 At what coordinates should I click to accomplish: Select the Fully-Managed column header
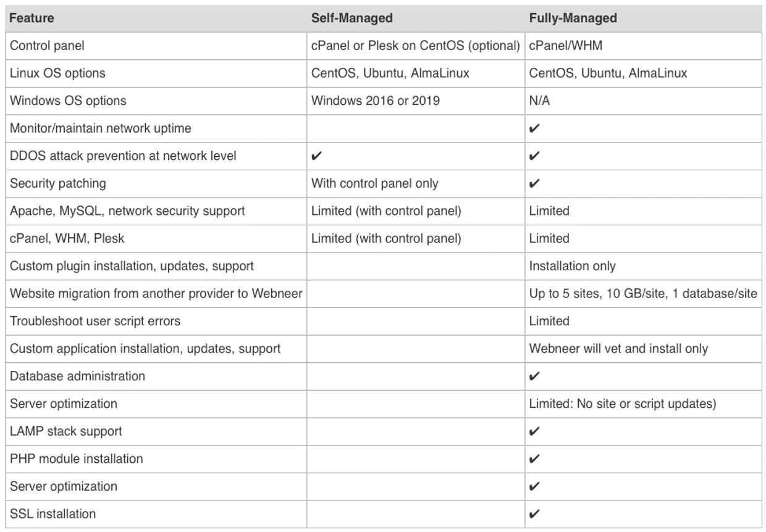[573, 18]
